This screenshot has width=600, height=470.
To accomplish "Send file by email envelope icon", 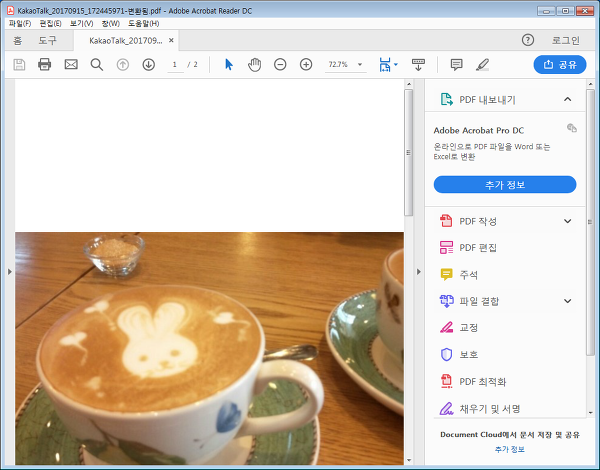I will click(x=71, y=64).
